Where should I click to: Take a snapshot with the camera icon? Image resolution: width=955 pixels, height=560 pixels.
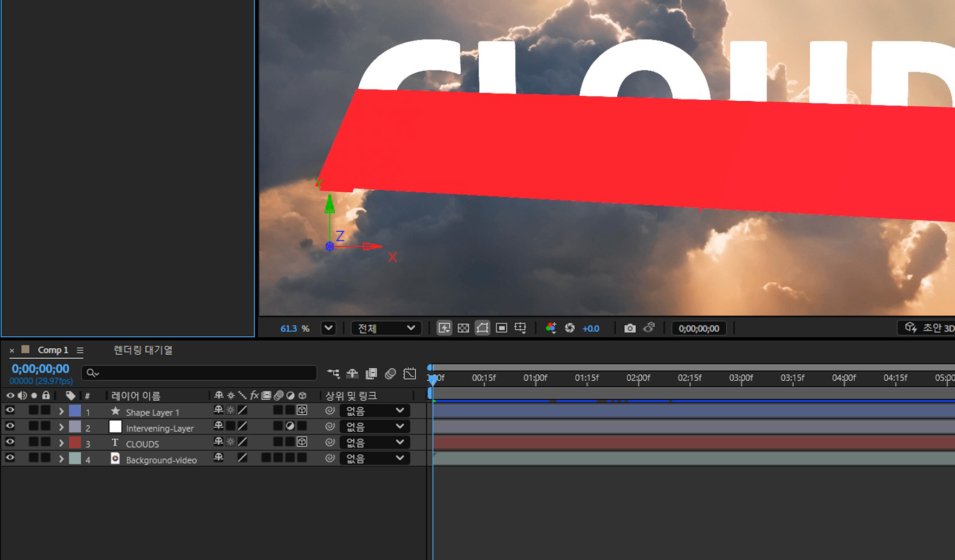(629, 328)
